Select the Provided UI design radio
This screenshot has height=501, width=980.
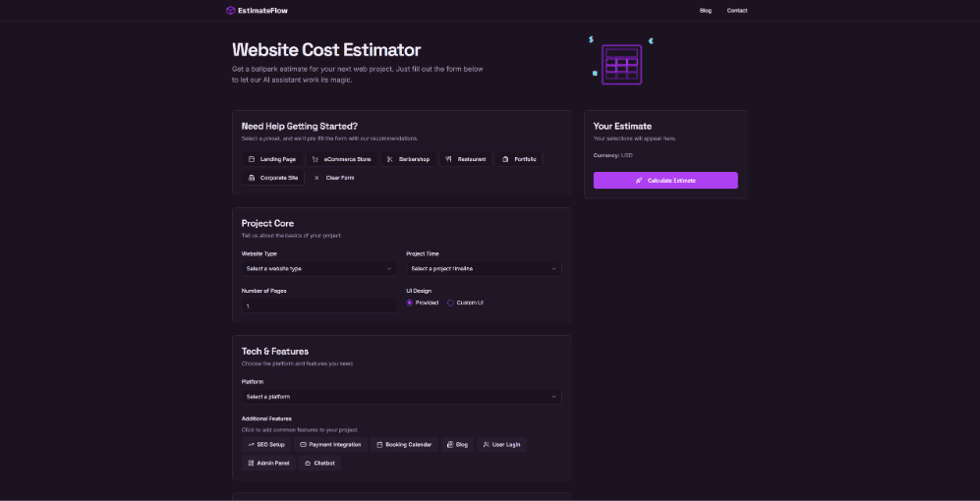[409, 303]
